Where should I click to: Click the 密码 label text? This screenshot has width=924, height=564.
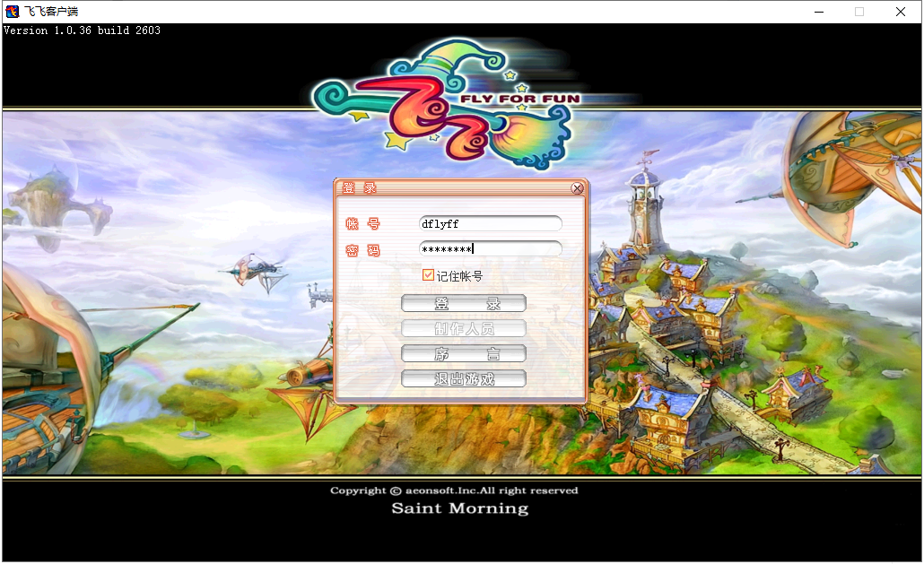coord(362,250)
